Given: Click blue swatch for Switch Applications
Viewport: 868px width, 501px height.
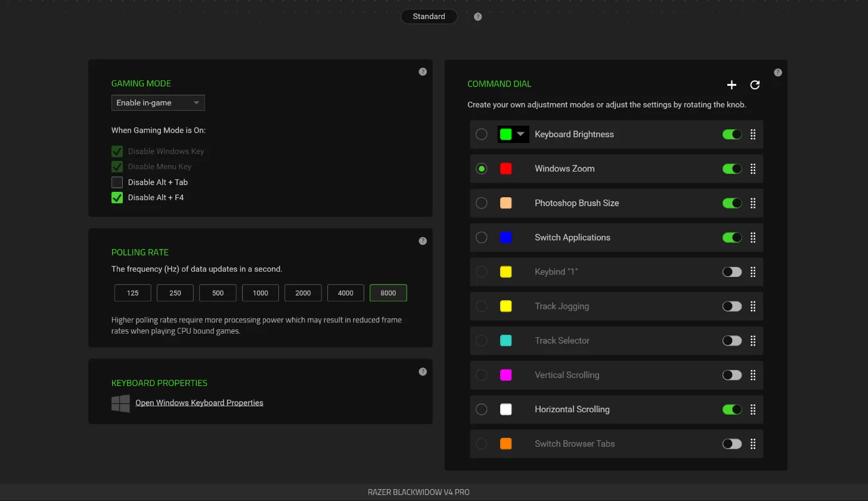Looking at the screenshot, I should tap(506, 237).
